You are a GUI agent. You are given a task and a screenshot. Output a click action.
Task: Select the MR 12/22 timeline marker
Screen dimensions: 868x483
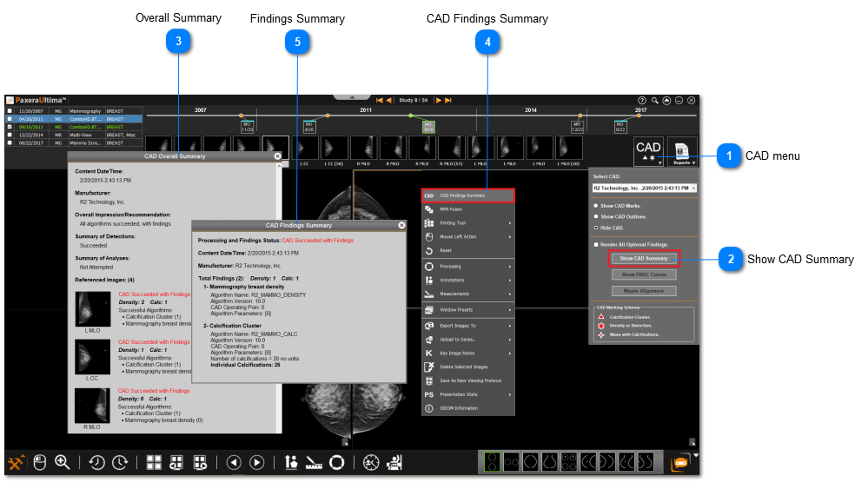578,127
